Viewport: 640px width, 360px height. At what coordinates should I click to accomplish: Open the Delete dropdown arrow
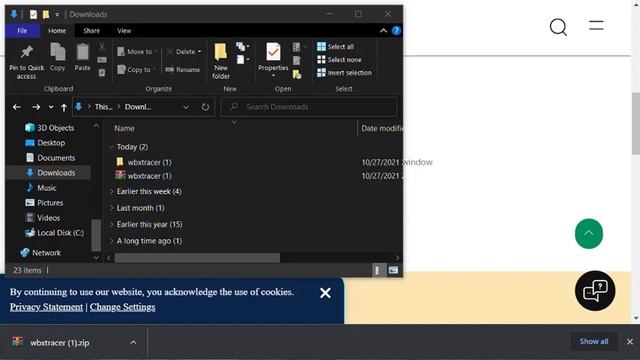200,52
